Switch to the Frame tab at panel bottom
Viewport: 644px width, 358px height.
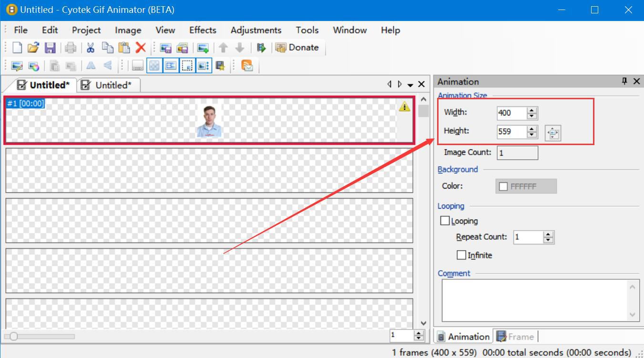515,337
